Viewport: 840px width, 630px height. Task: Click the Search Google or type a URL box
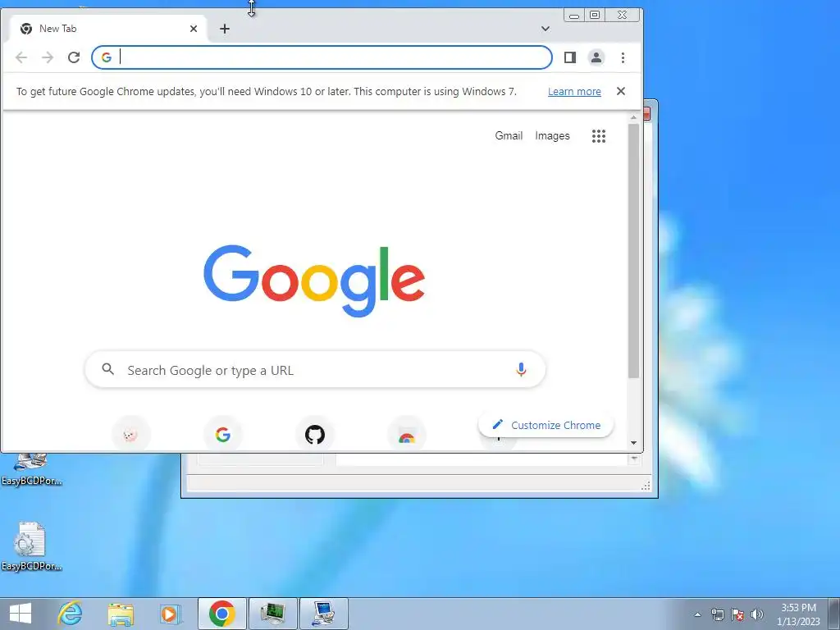tap(315, 370)
